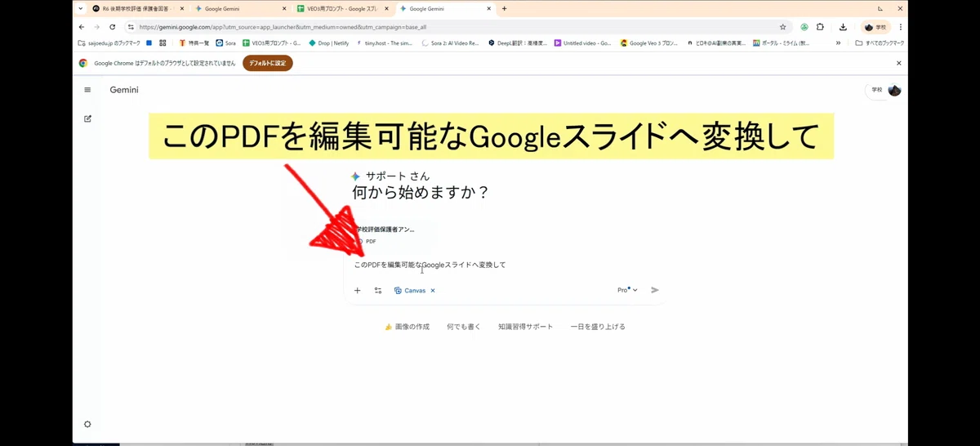
Task: Open the apps grid bookmark icon
Action: pos(163,42)
